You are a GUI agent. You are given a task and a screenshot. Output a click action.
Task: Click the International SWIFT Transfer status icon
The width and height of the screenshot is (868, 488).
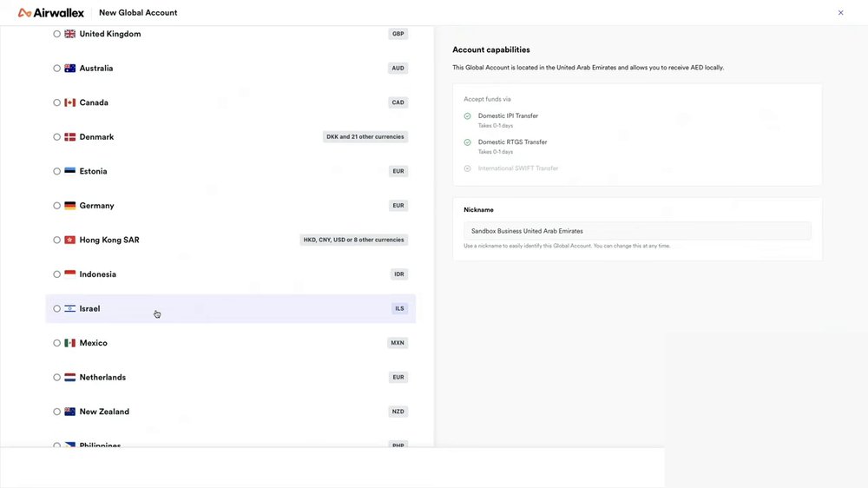point(467,168)
